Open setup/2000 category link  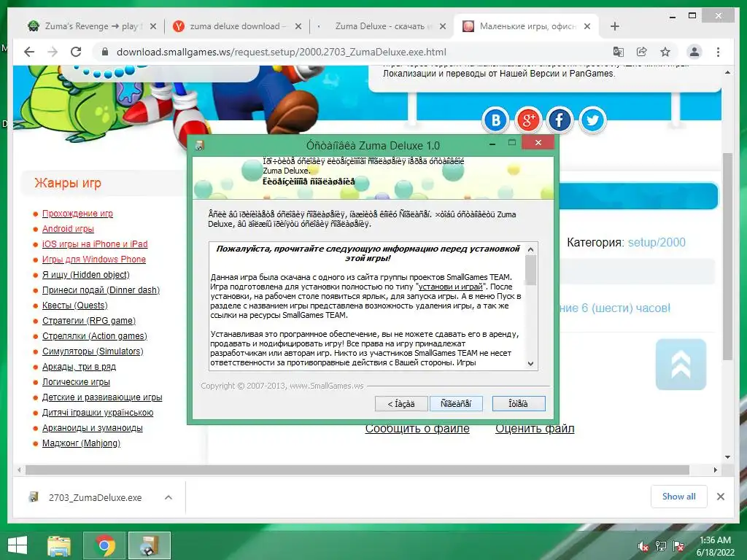click(x=657, y=242)
